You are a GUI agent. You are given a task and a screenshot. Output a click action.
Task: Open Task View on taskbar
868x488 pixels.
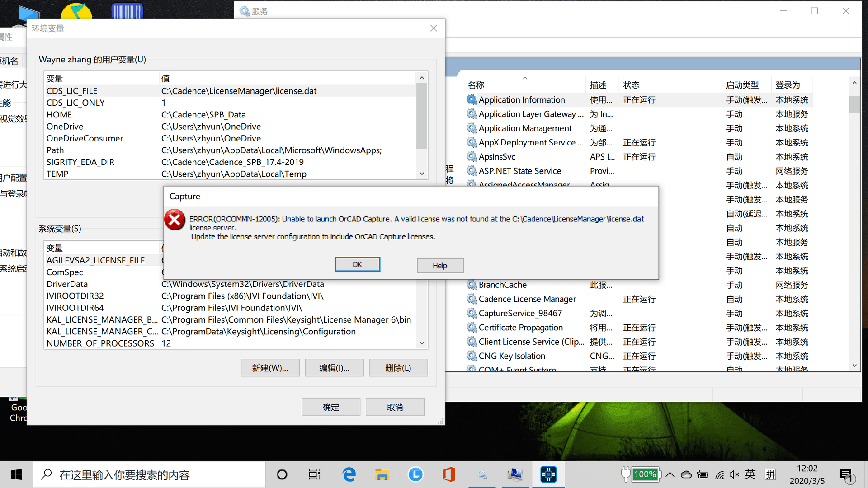click(315, 474)
